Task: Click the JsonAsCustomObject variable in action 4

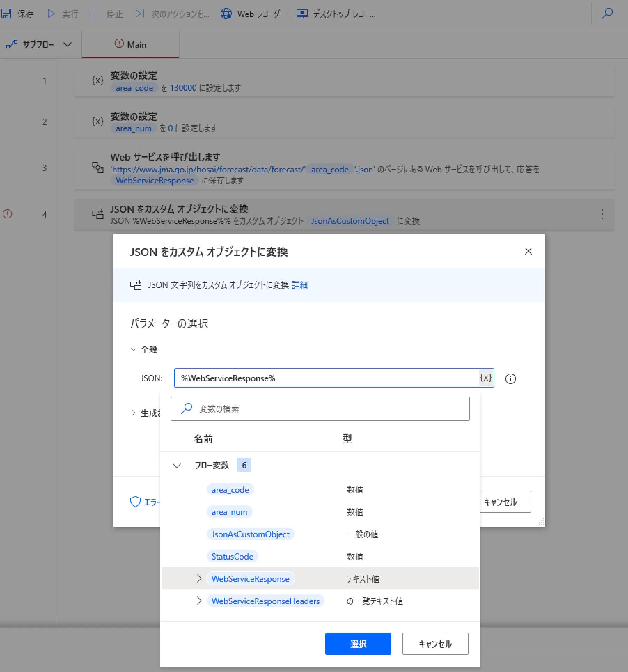Action: coord(350,221)
